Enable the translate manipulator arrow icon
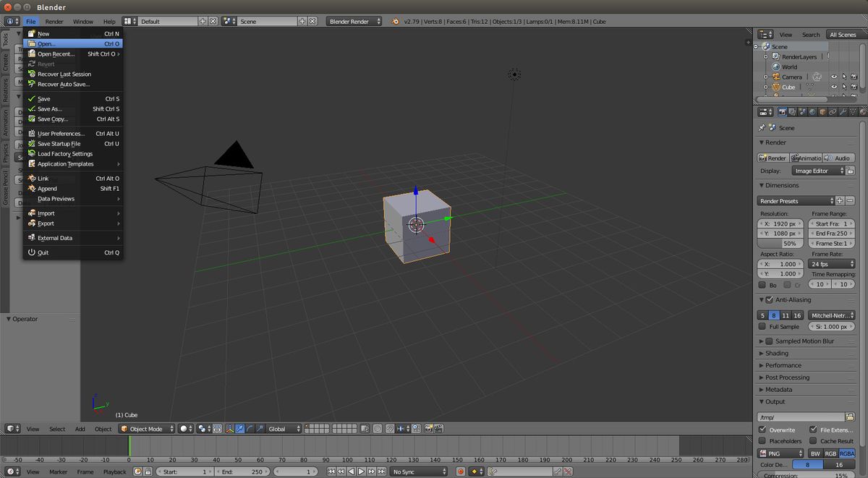 tap(240, 429)
